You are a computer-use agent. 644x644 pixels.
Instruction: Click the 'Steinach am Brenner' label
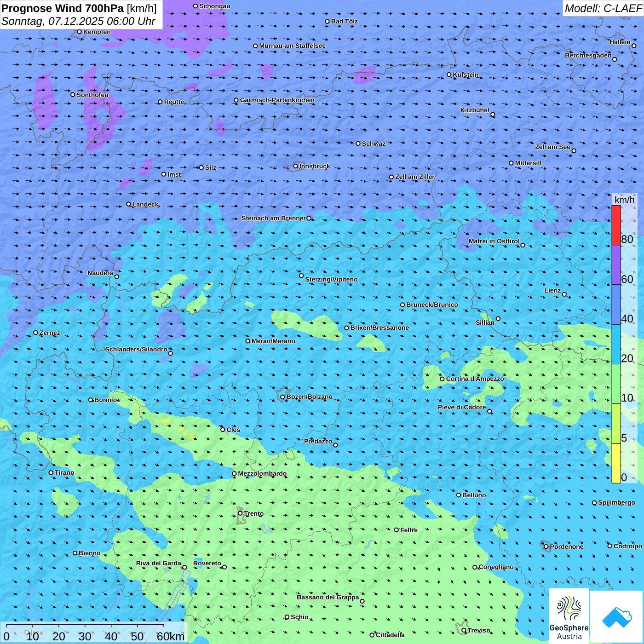click(274, 218)
